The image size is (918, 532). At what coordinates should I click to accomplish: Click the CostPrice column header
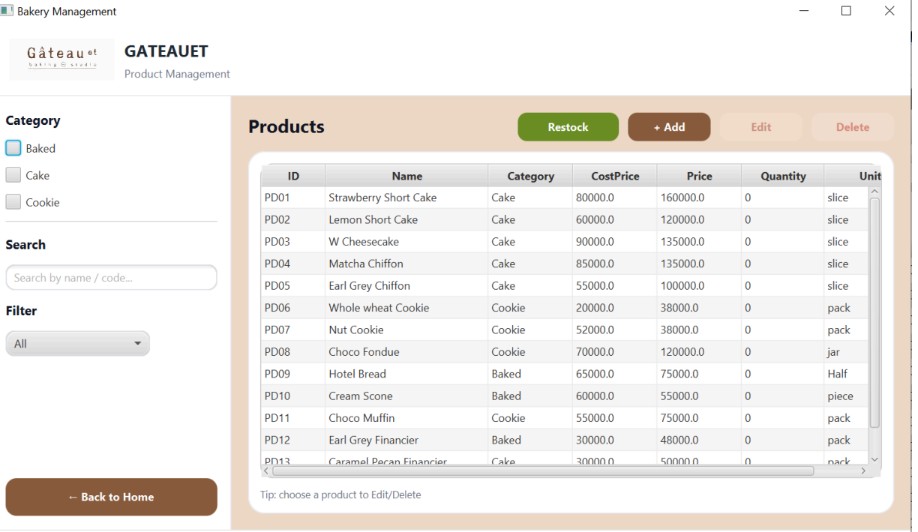(615, 176)
